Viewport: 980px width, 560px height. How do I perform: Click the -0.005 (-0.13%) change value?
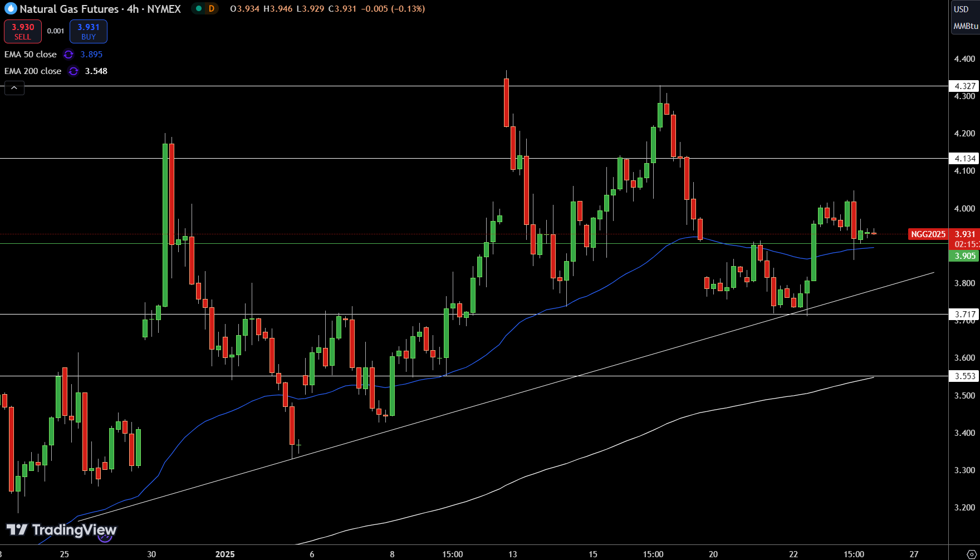tap(392, 9)
